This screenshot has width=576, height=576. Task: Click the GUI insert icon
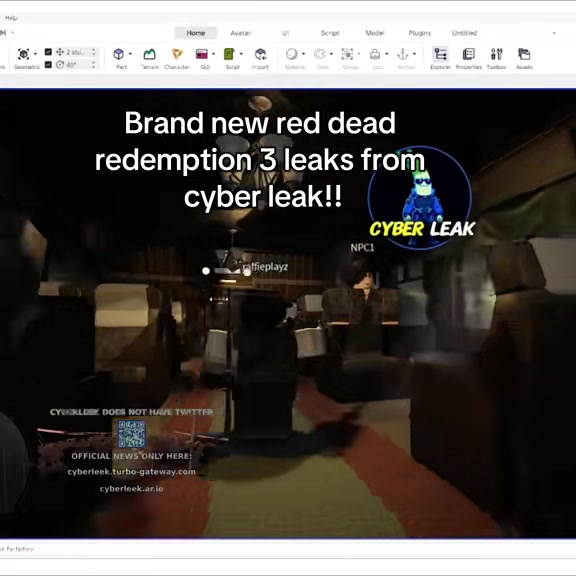point(202,54)
